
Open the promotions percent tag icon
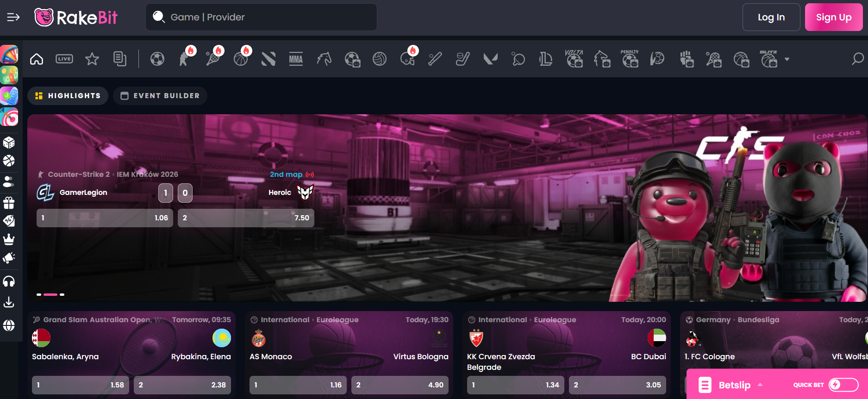pyautogui.click(x=9, y=221)
